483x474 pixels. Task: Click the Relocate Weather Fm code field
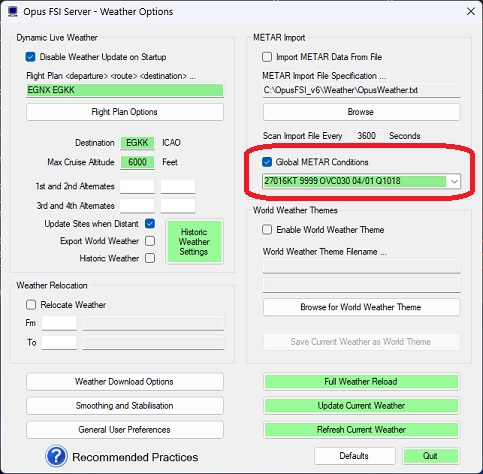59,323
